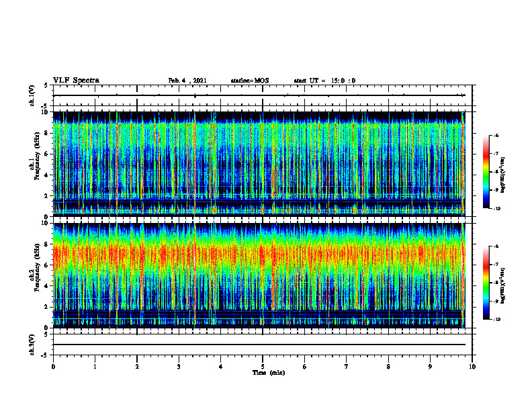Image resolution: width=532 pixels, height=411 pixels.
Task: Click inside the ch.1 spectrogram panel
Action: (259, 164)
